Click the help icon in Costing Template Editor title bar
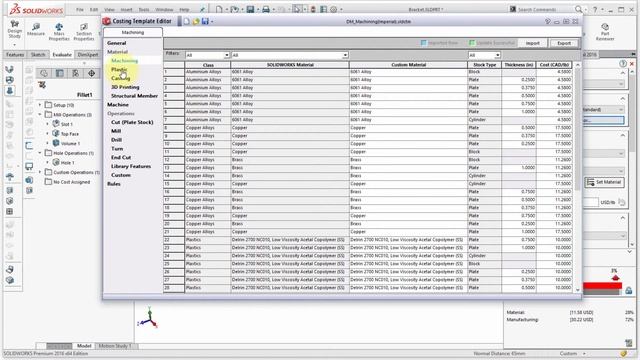This screenshot has width=640, height=360. tap(548, 21)
